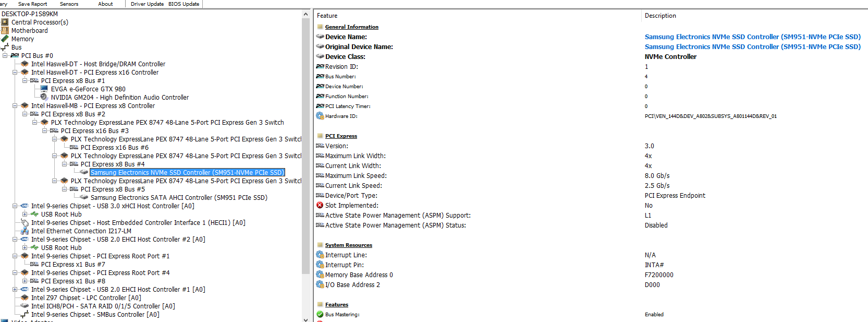
Task: Expand the USB Root Hub under xHCI controller
Action: pyautogui.click(x=25, y=214)
